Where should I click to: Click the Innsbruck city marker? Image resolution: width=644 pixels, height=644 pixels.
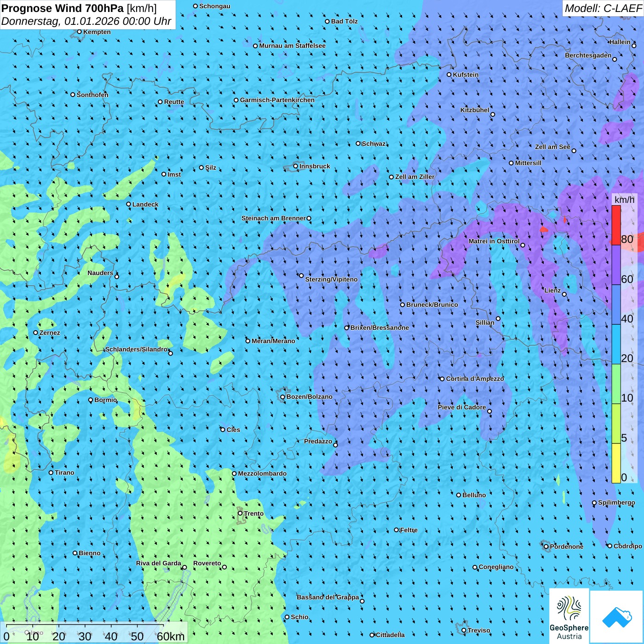pos(296,166)
